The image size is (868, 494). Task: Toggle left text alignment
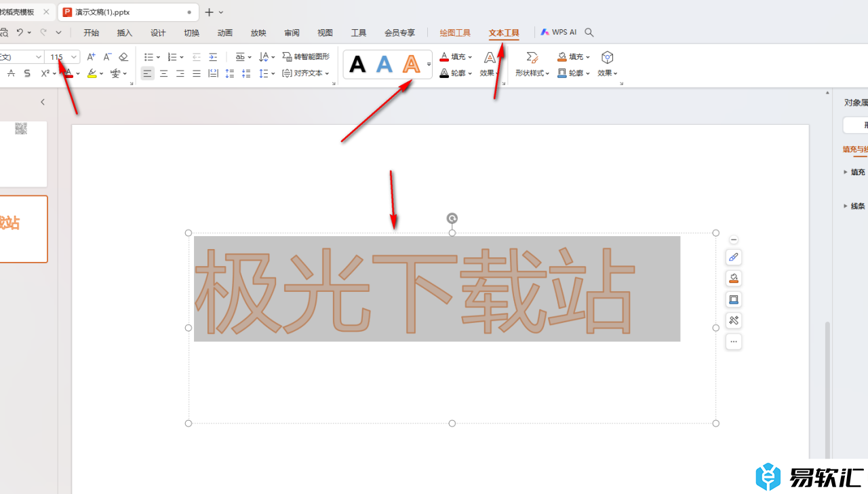148,73
